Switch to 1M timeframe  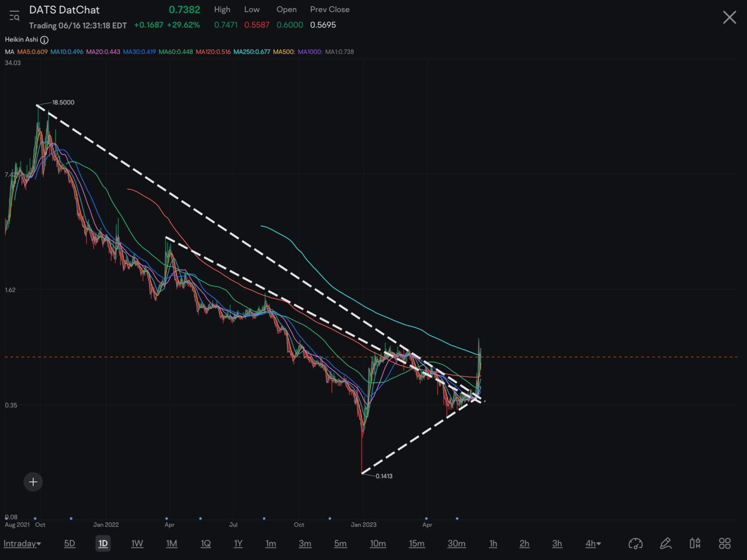click(172, 544)
